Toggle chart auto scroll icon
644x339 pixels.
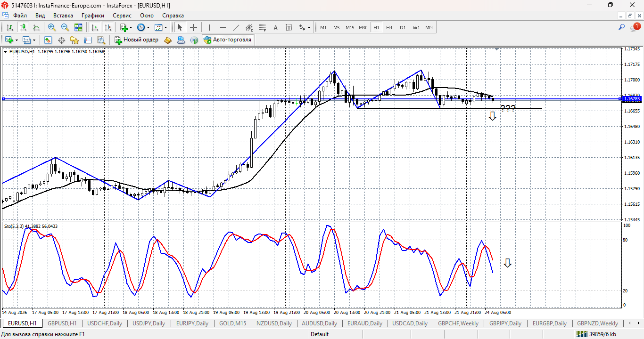(94, 28)
